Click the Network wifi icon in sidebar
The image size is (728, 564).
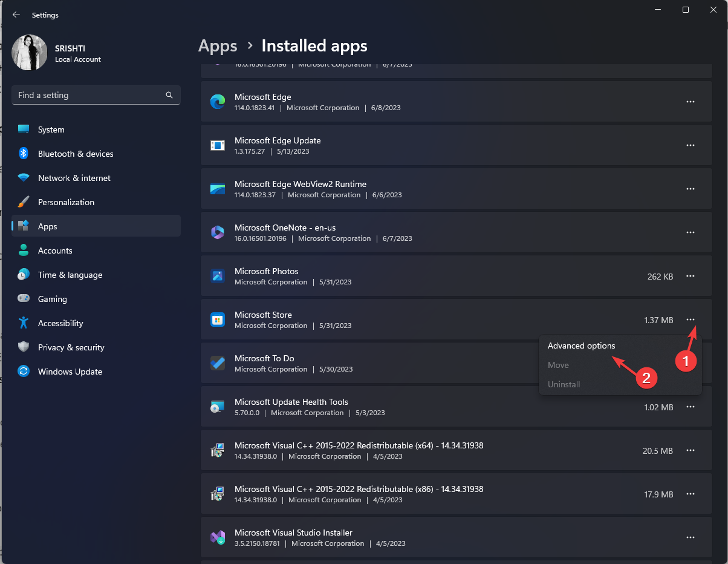(x=24, y=178)
